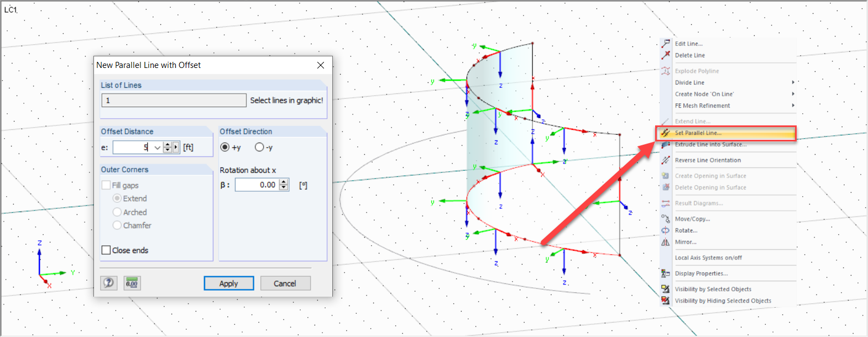Open dialog help with question mark icon
868x337 pixels.
(109, 283)
